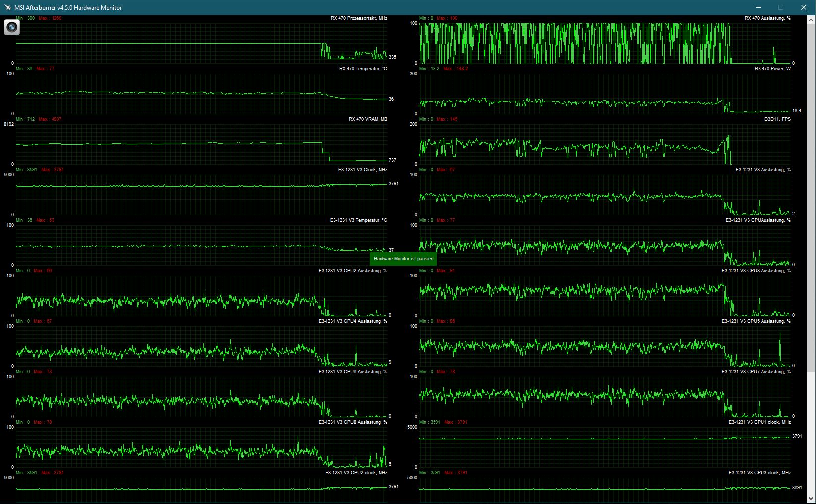Select the "CPU2 clock, MHz" graph label

tap(356, 473)
